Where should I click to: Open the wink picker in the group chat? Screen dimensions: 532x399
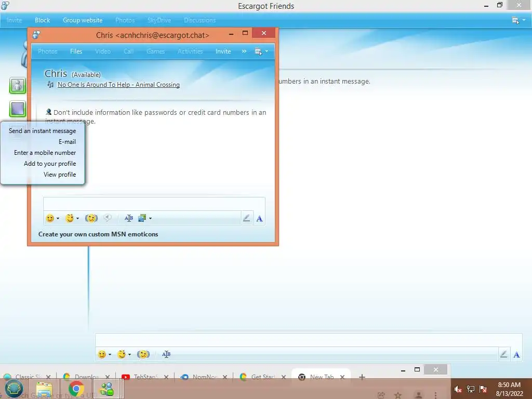pyautogui.click(x=122, y=354)
